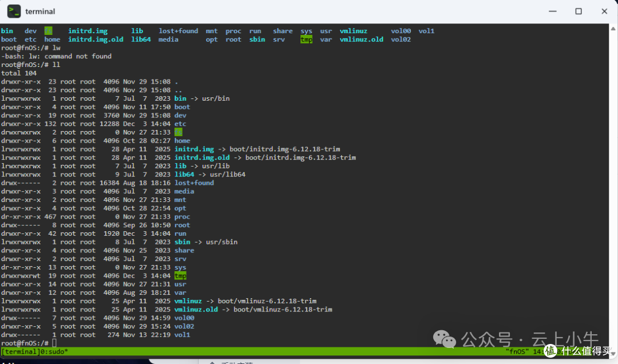Click the 'command not found' error line
618x364 pixels.
click(56, 57)
